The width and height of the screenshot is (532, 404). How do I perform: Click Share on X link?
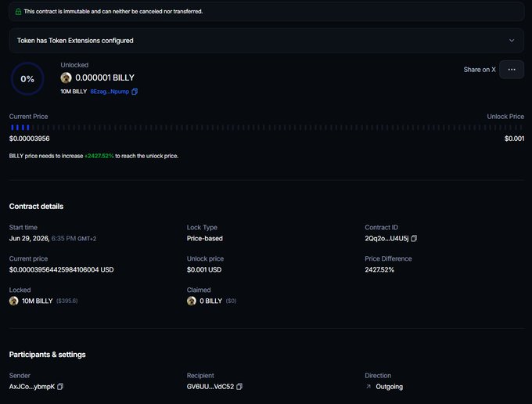(x=480, y=70)
